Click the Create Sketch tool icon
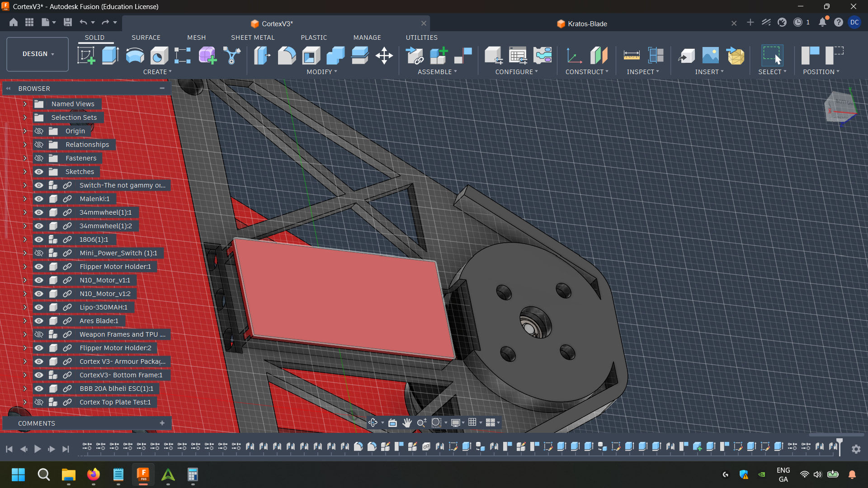The image size is (868, 488). point(86,56)
